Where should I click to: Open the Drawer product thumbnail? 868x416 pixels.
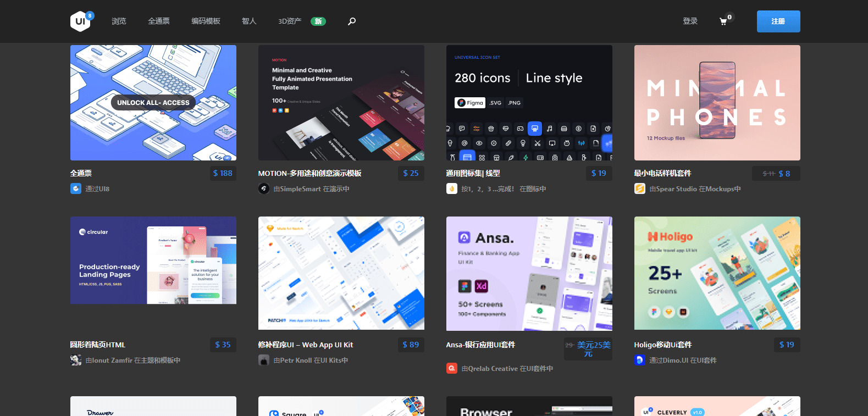tap(153, 406)
